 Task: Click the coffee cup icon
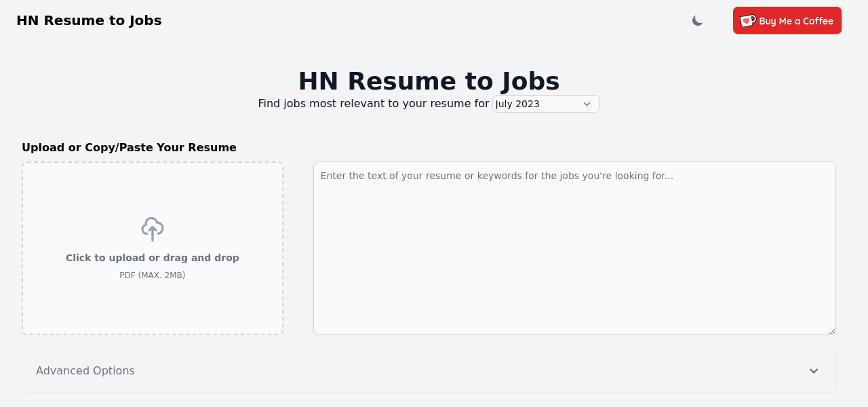(747, 21)
